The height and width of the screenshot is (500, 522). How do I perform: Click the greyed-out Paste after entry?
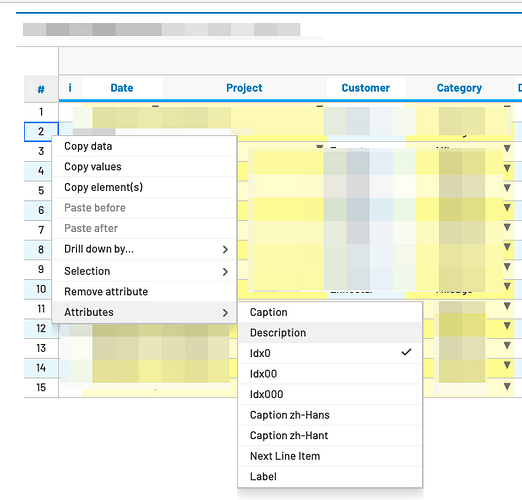coord(144,228)
